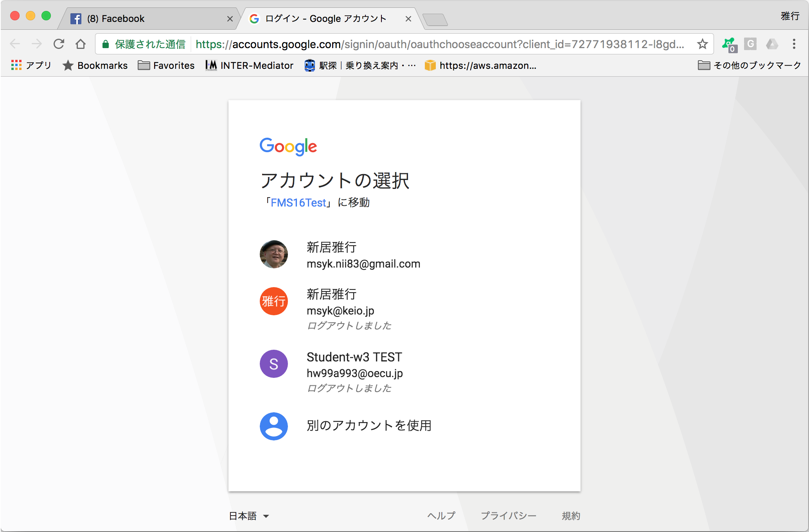
Task: Open the ヘルプ link
Action: [x=441, y=516]
